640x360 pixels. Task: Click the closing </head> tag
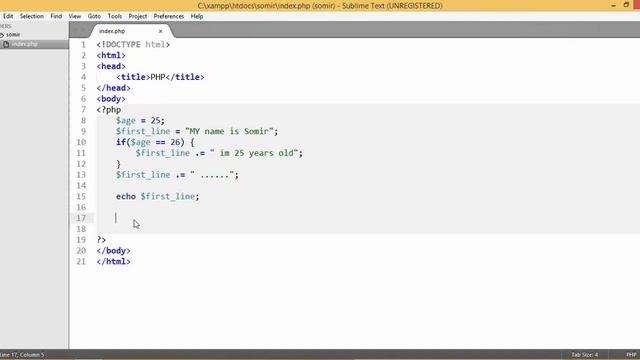[x=113, y=88]
